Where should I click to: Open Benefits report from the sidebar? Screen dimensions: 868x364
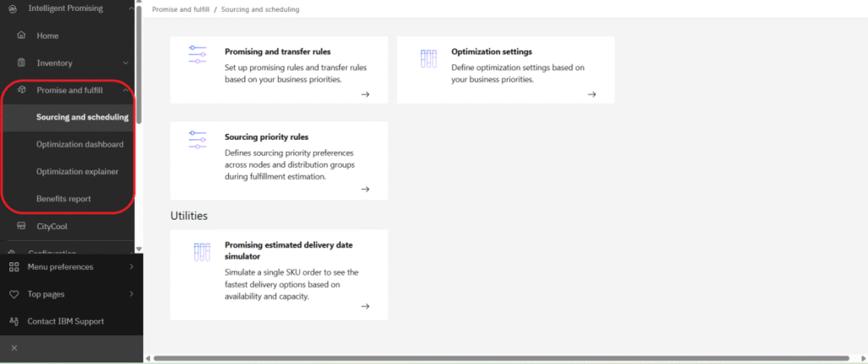point(64,199)
